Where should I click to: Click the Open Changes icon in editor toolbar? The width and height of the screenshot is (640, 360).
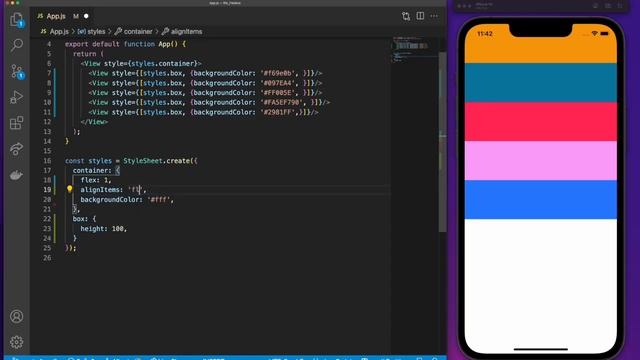click(x=406, y=16)
